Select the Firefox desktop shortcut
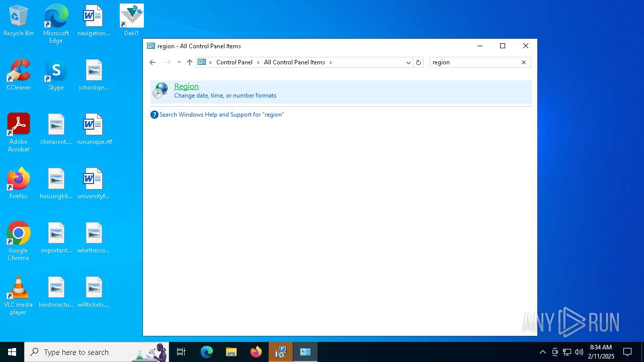This screenshot has height=362, width=644. (x=19, y=184)
